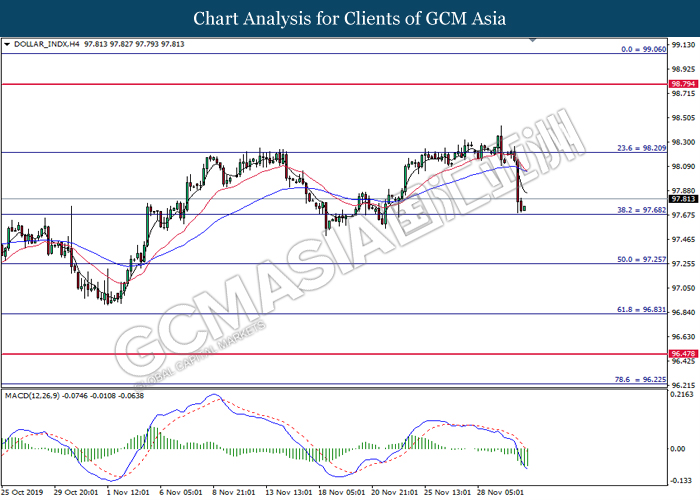This screenshot has width=700, height=500.
Task: Click the dropdown triangle beside DOLLAR_INDX.H4
Action: tap(7, 44)
